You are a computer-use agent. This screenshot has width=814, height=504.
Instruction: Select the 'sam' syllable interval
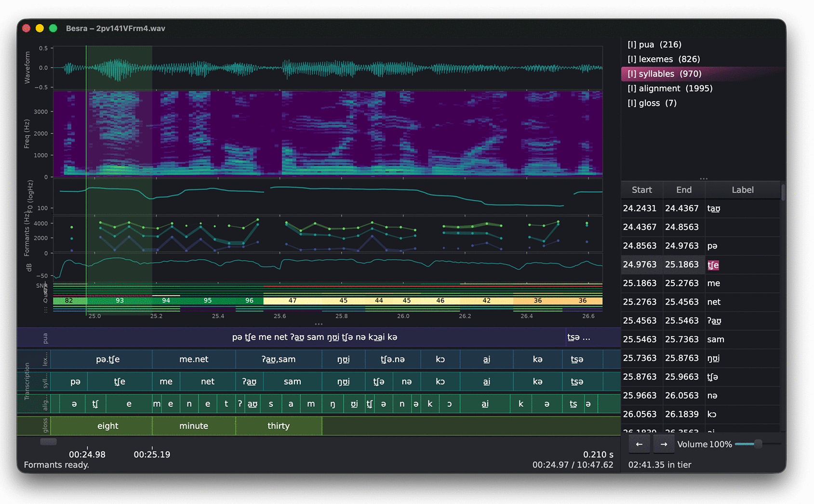293,382
